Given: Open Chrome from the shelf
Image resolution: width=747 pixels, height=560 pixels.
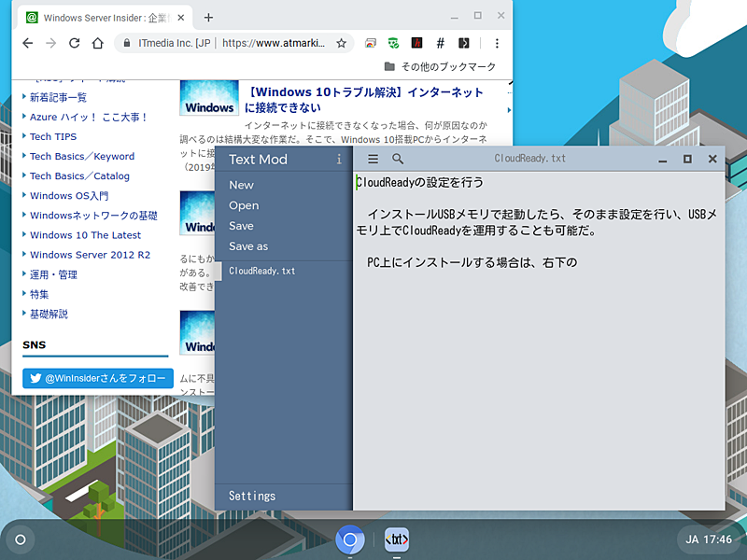Looking at the screenshot, I should coord(352,539).
